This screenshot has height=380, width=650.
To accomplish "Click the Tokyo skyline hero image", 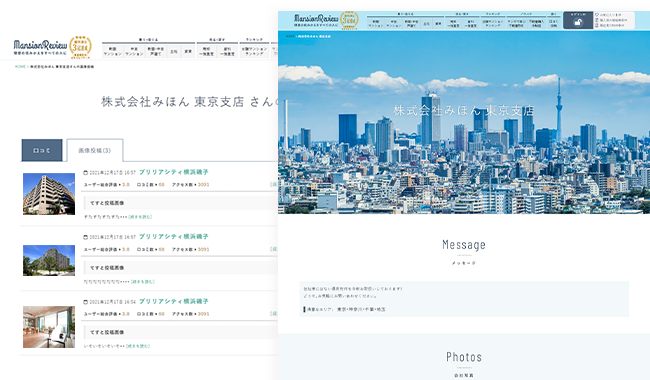I will 464,122.
